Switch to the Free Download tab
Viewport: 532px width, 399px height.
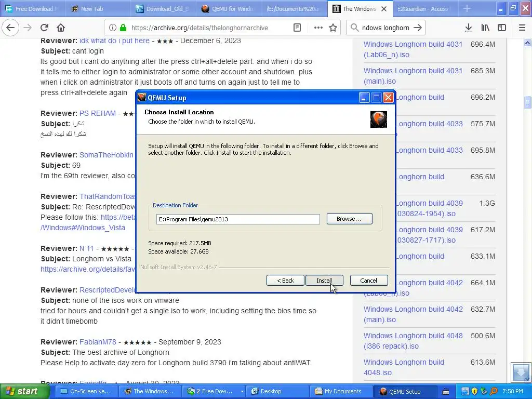[x=32, y=9]
